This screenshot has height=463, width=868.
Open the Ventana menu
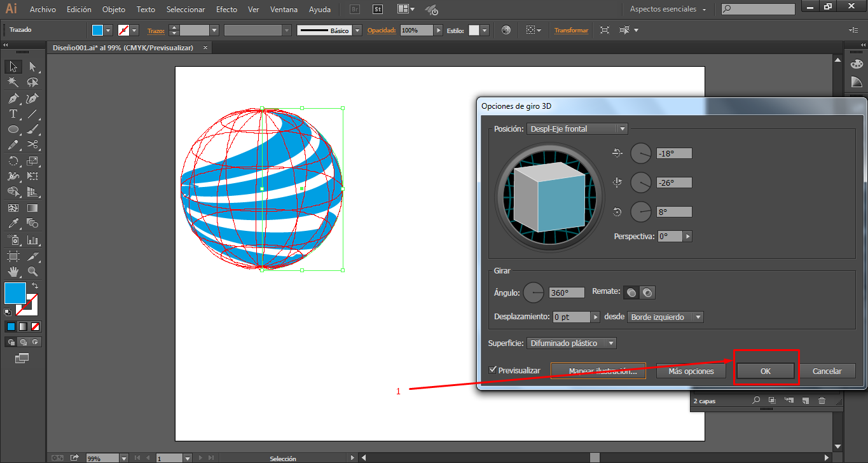click(x=284, y=10)
